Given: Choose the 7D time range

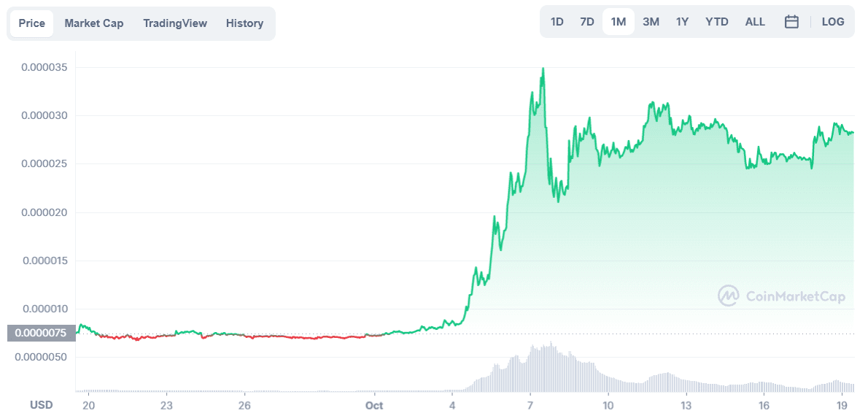Looking at the screenshot, I should point(587,22).
